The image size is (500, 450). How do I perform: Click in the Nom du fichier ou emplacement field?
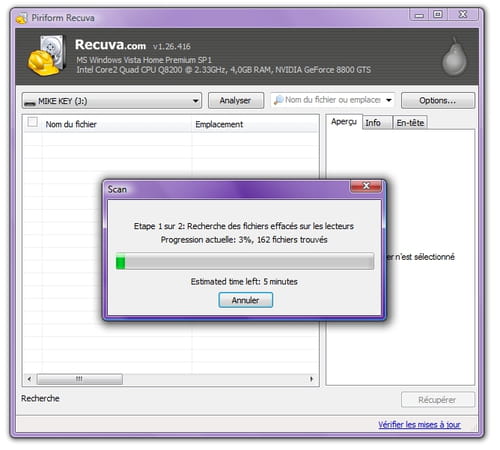332,100
